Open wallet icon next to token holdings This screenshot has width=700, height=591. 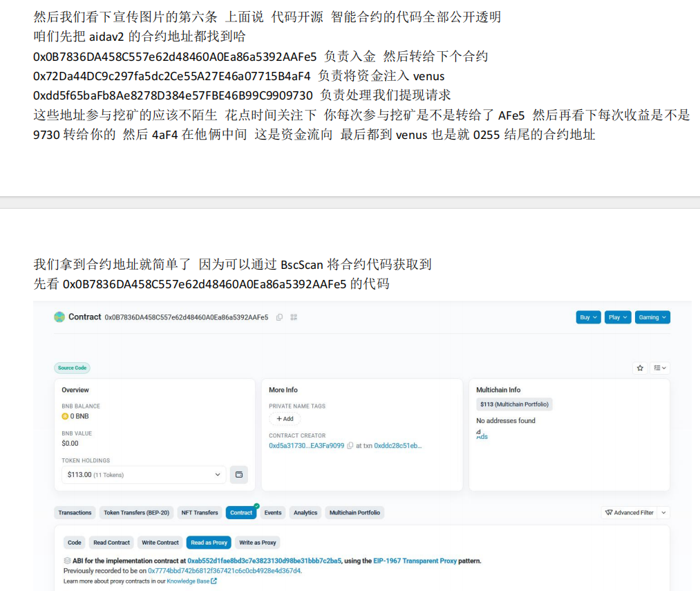point(239,475)
